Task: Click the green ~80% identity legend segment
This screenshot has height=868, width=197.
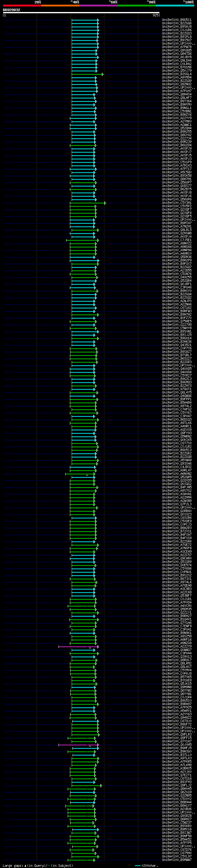Action: [x=137, y=6]
